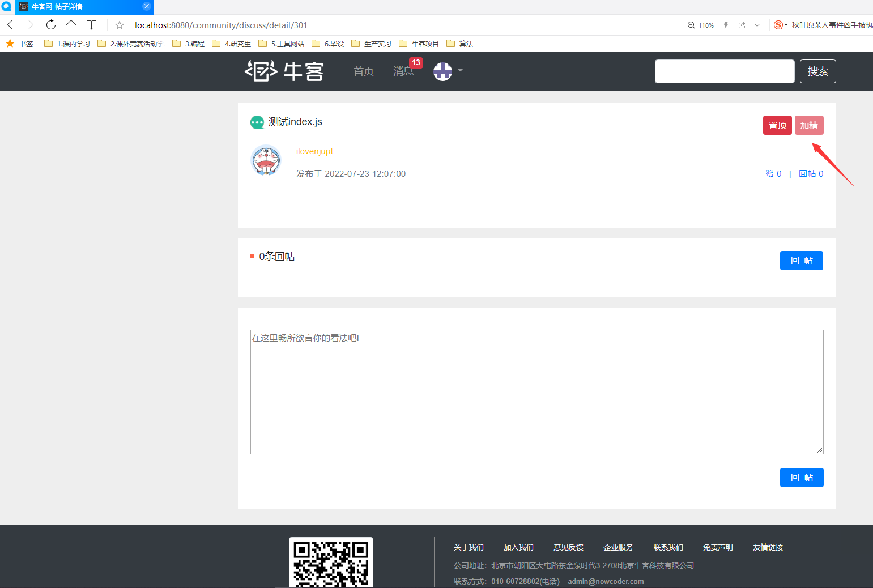Viewport: 873px width, 588px height.
Task: Click the 13 unread messages badge
Action: pyautogui.click(x=416, y=63)
